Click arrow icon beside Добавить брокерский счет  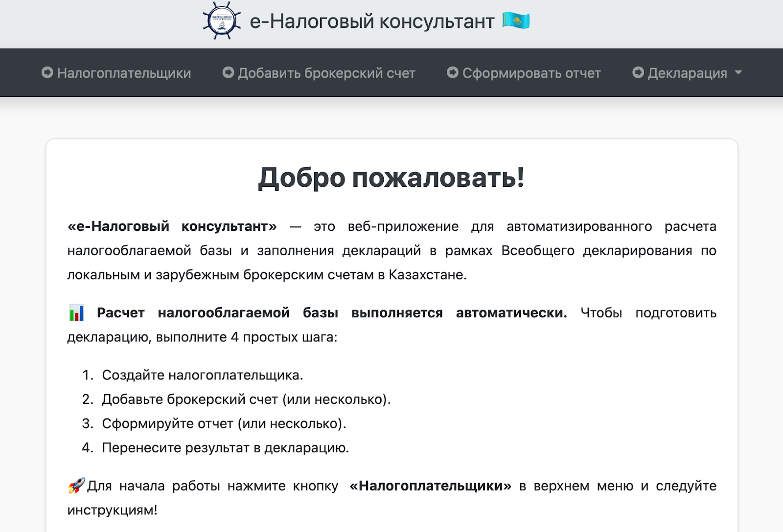228,73
